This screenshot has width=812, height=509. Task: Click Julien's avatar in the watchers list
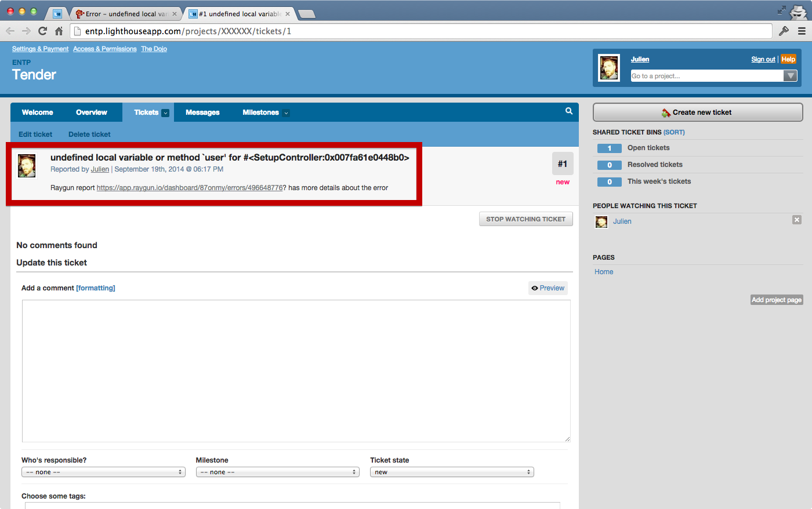pos(601,221)
